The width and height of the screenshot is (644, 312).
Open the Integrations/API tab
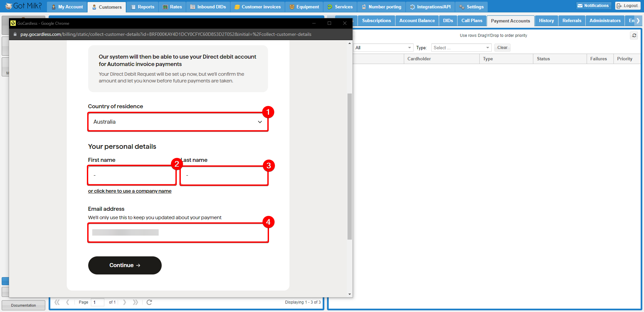tap(430, 7)
